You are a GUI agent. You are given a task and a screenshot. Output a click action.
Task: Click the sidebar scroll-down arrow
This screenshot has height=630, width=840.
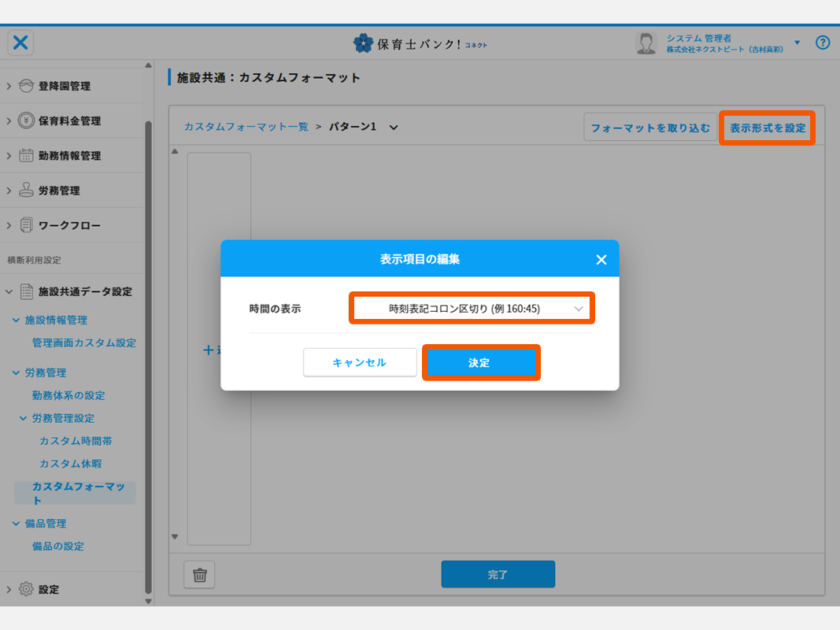(148, 601)
